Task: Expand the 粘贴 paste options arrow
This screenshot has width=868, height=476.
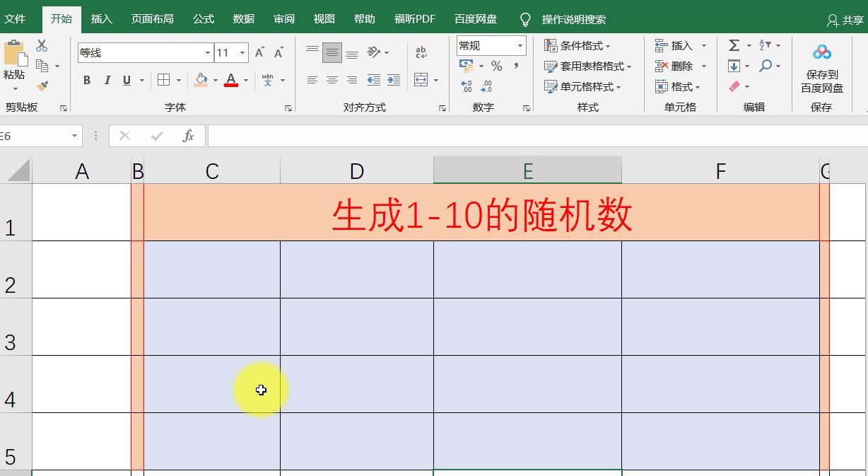Action: [15, 89]
